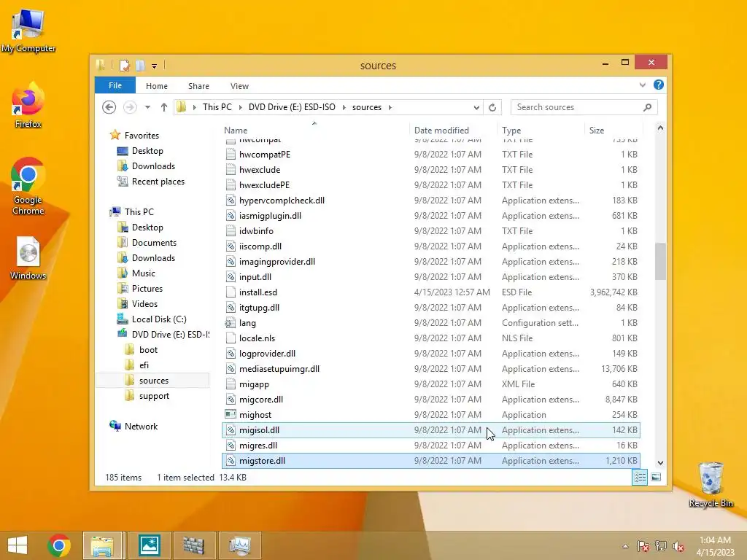Open the recent locations dropdown arrow
The width and height of the screenshot is (747, 560).
point(147,107)
